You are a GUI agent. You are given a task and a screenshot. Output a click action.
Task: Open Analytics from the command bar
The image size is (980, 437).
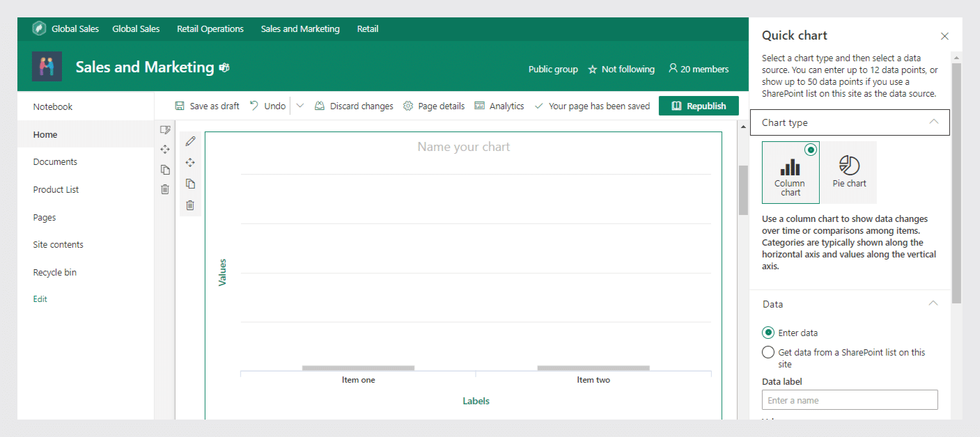499,106
